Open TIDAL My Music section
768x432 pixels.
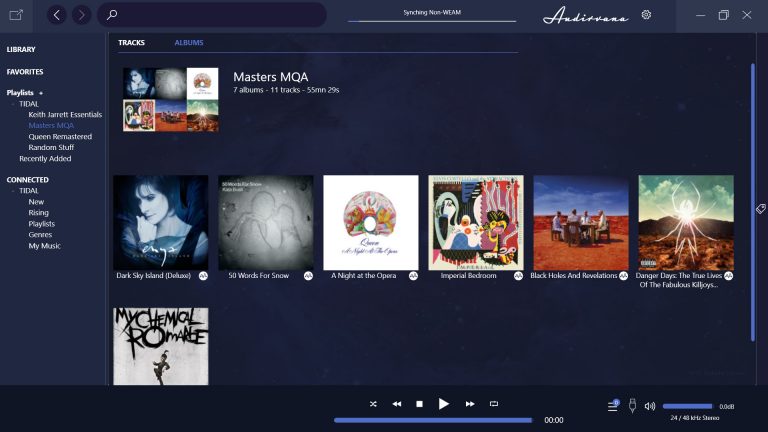pyautogui.click(x=45, y=246)
